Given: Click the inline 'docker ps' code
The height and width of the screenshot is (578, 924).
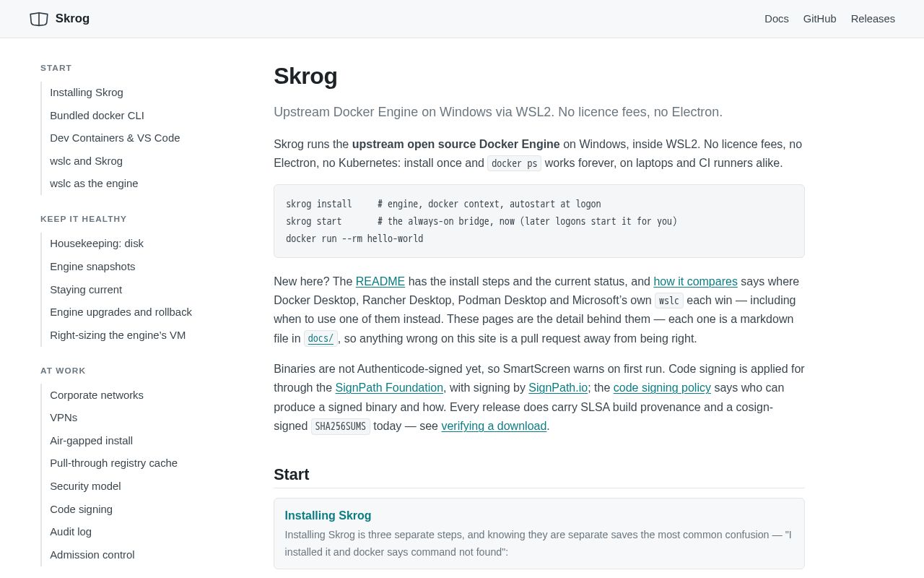Looking at the screenshot, I should (514, 164).
